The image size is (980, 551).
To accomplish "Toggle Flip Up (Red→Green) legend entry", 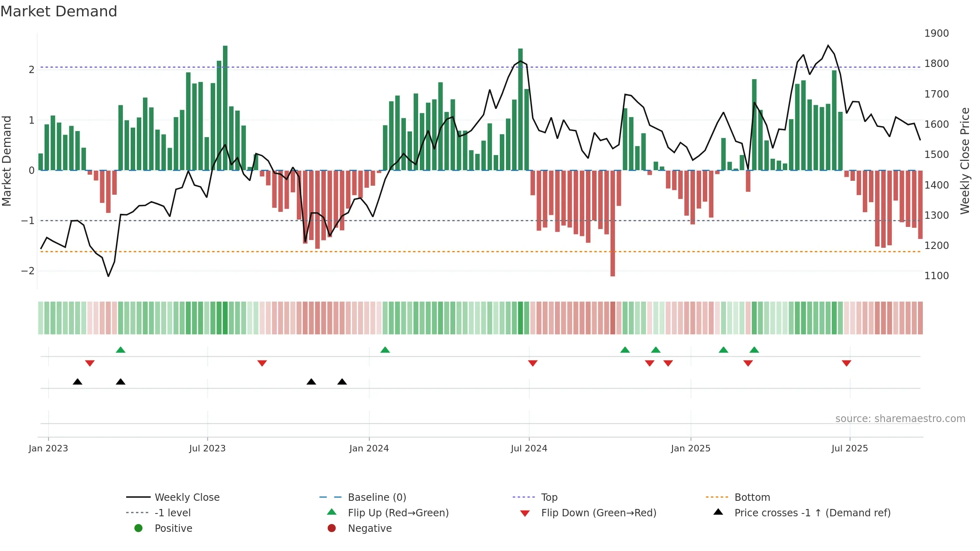I will click(388, 513).
